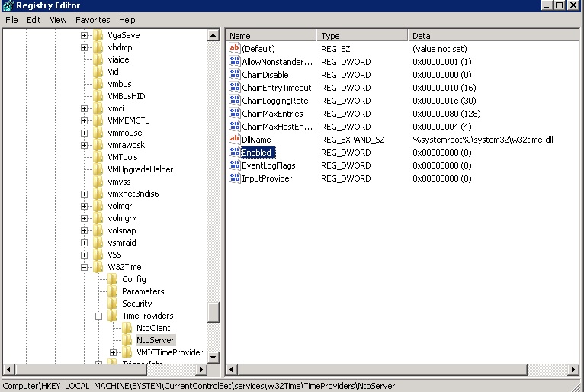
Task: Click the registry path in status bar
Action: pos(199,387)
